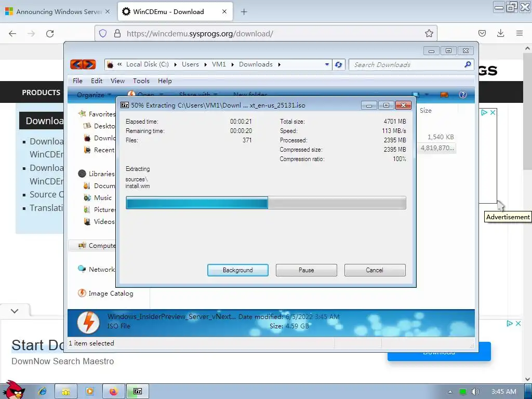Viewport: 532px width, 399px height.
Task: Switch to 7-Zip taskbar button
Action: click(x=137, y=392)
